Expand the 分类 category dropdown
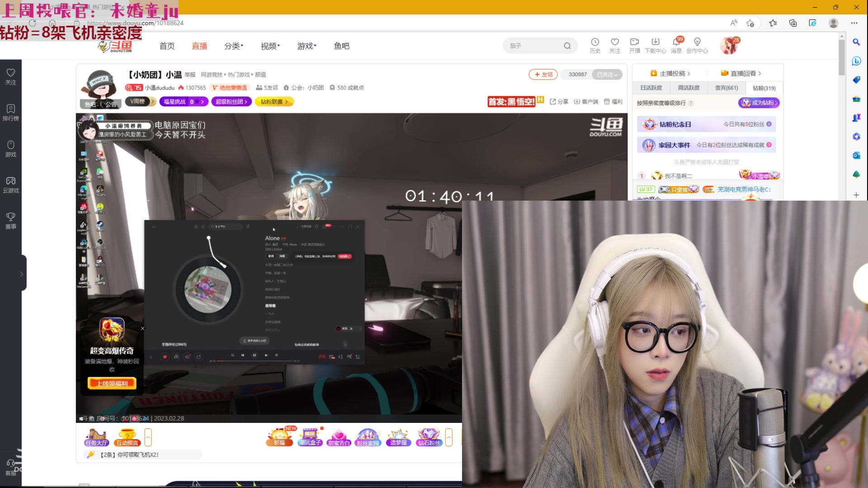 pyautogui.click(x=233, y=46)
